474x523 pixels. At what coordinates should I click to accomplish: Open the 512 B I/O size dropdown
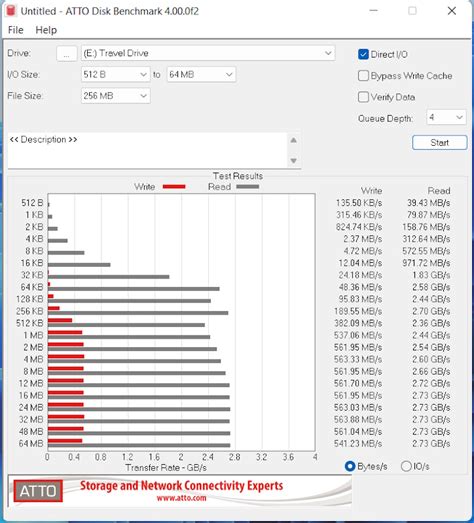point(115,74)
